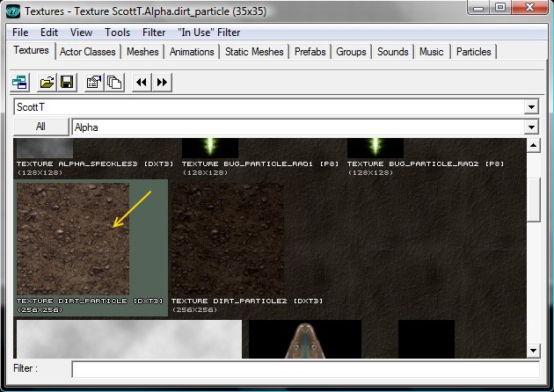The width and height of the screenshot is (554, 392).
Task: Open a texture package with folder icon
Action: pos(47,83)
